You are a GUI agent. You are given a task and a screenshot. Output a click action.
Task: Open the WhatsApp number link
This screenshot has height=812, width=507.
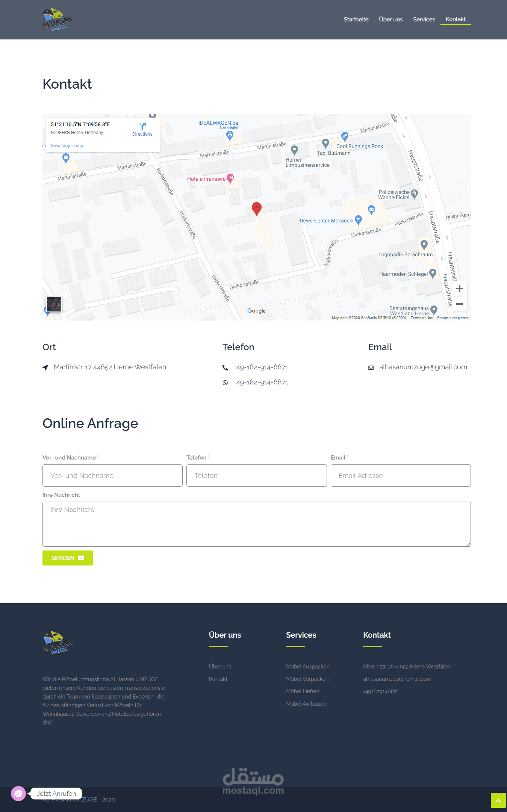261,382
